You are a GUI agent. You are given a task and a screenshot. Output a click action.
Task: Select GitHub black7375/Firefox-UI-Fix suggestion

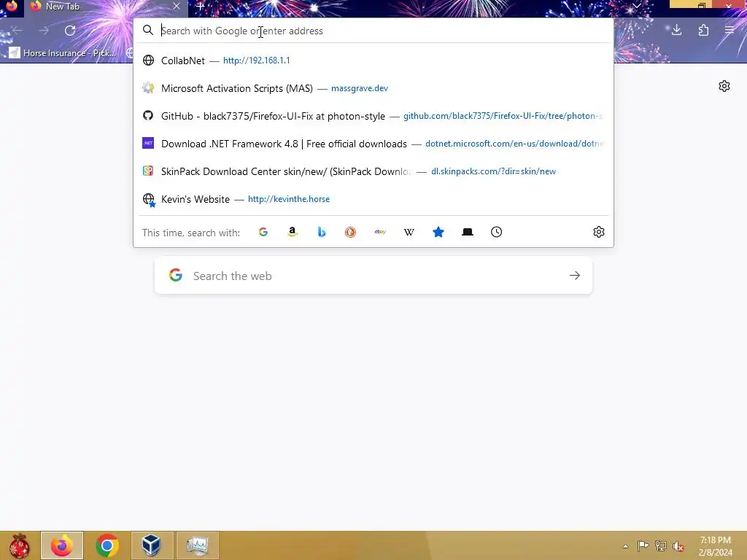[373, 116]
